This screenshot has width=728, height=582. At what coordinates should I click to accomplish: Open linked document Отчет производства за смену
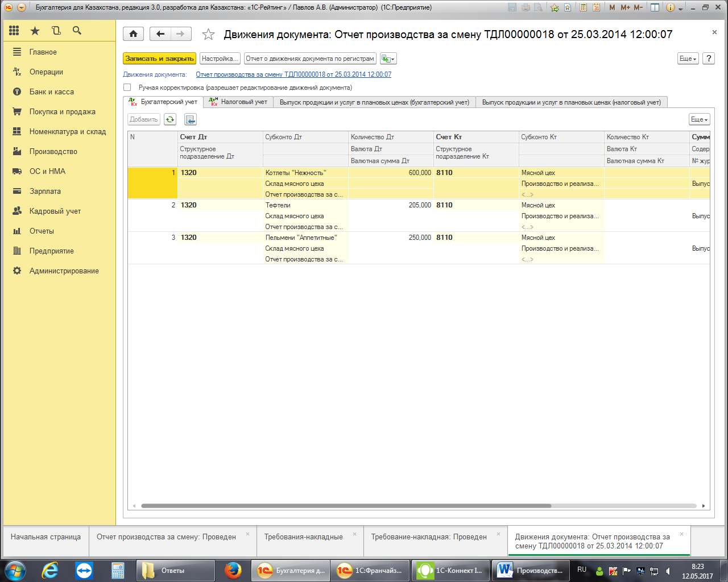coord(293,74)
